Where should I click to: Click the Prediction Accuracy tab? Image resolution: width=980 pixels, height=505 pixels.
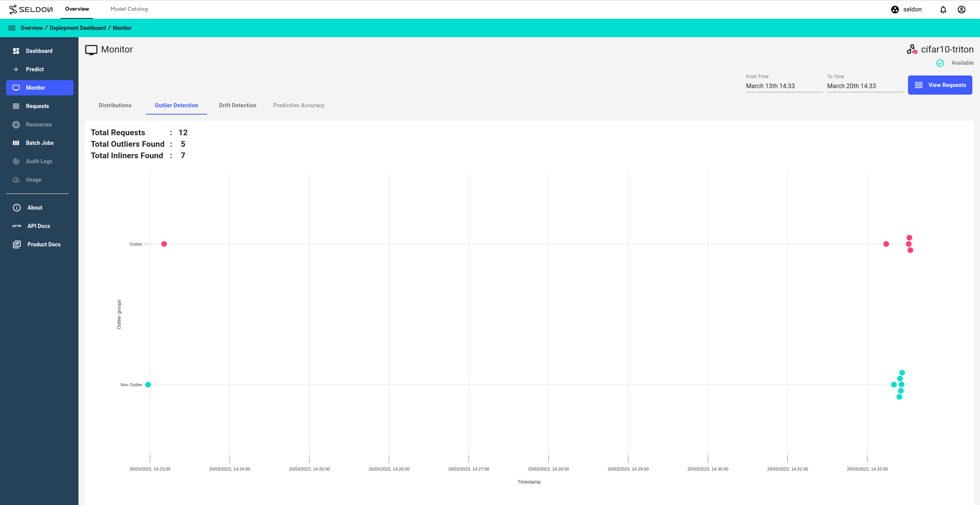coord(299,105)
